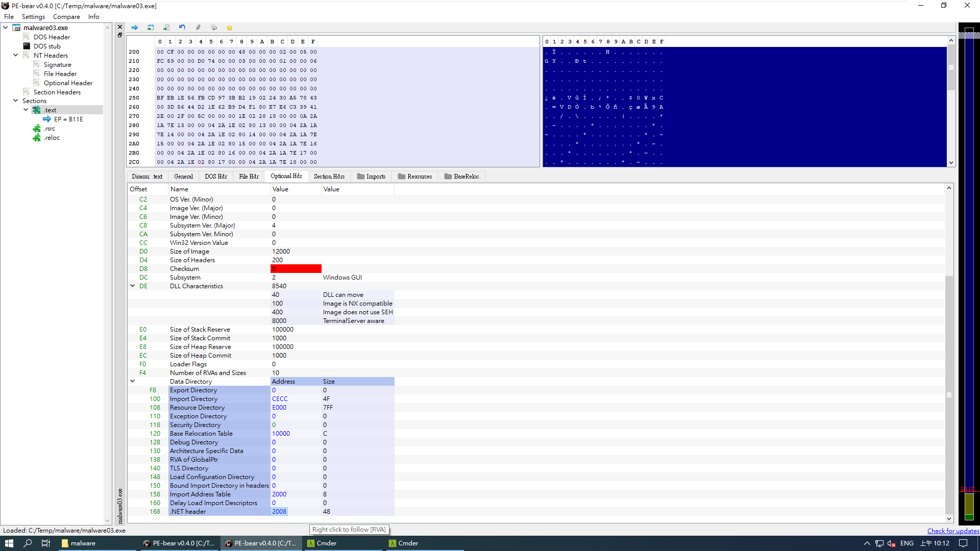Click the .NET header address 2008
Image resolution: width=980 pixels, height=551 pixels.
point(279,512)
